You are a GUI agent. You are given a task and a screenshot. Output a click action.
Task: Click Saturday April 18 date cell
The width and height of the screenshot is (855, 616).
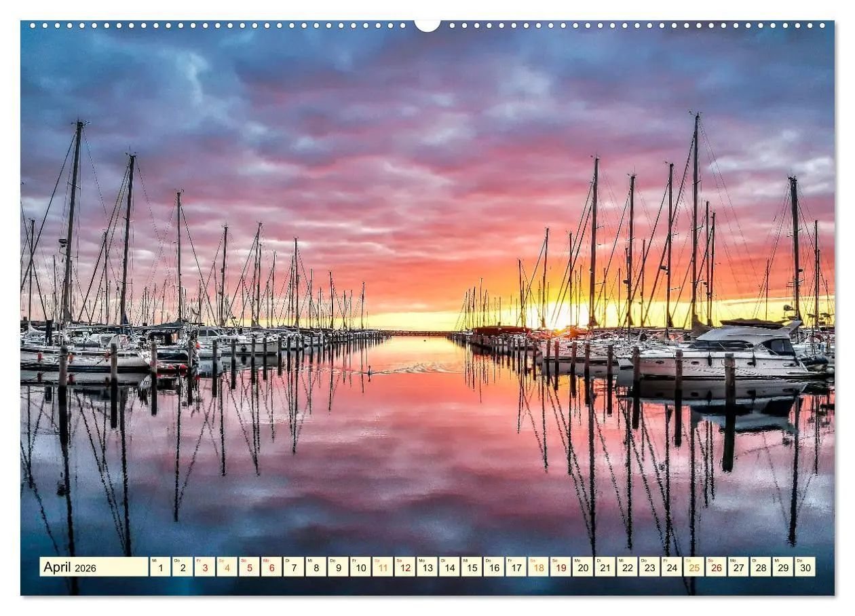tap(537, 567)
